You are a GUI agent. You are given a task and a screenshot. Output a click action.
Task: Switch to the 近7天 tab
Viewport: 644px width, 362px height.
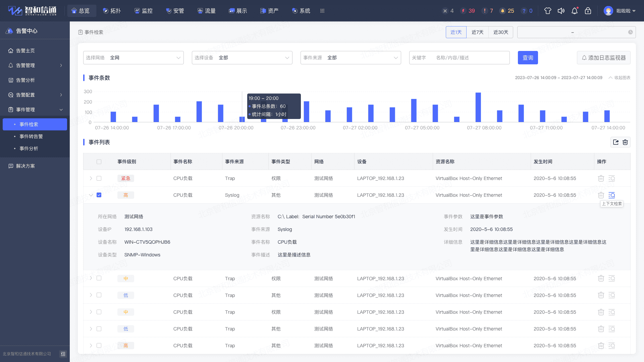[x=478, y=32]
